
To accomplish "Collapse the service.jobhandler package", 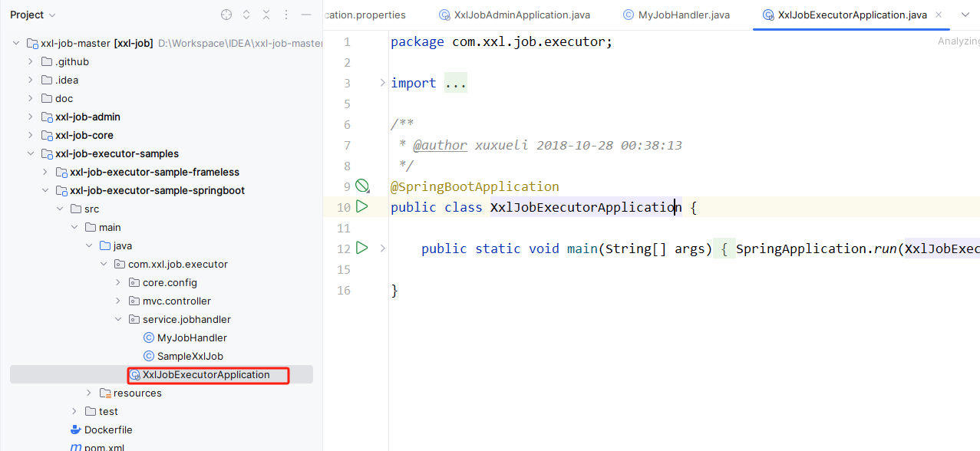I will pyautogui.click(x=118, y=319).
